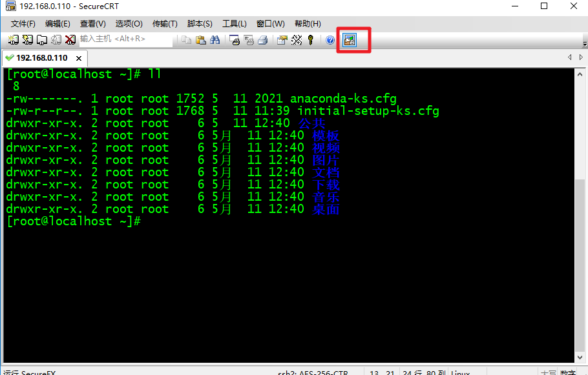Open the 传输(T) menu
This screenshot has width=588, height=375.
click(165, 24)
